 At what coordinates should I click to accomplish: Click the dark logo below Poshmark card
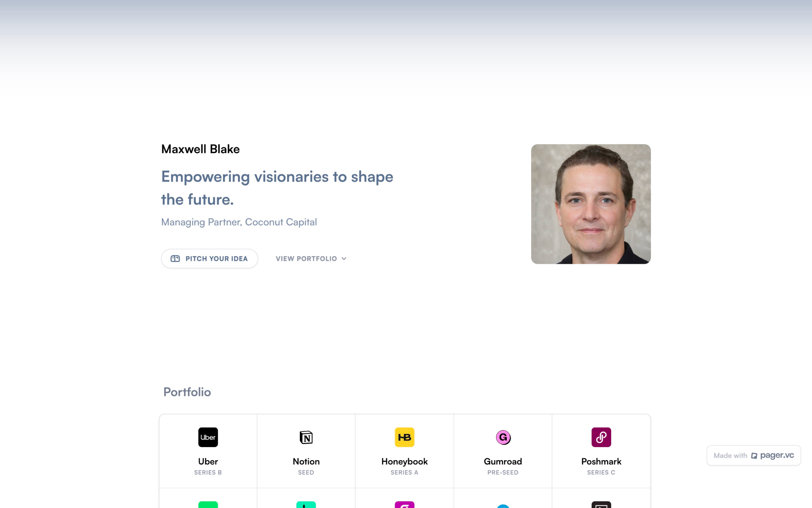tap(601, 505)
